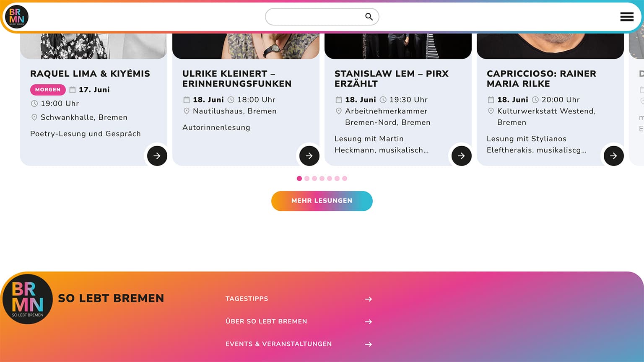This screenshot has width=644, height=362.
Task: Click 'Kulturwerkstatt Westend, Bremen' venue text
Action: pos(546,117)
